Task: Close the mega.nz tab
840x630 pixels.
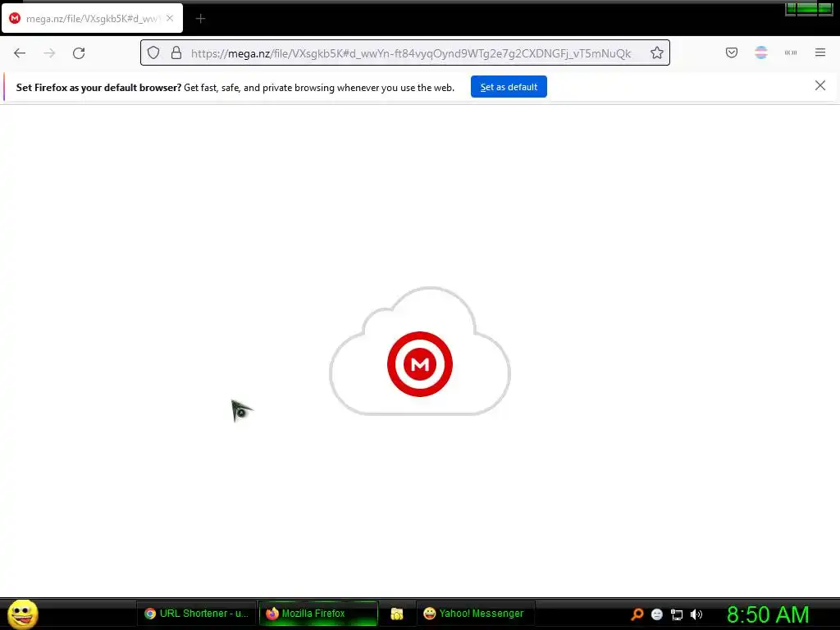Action: click(x=170, y=18)
